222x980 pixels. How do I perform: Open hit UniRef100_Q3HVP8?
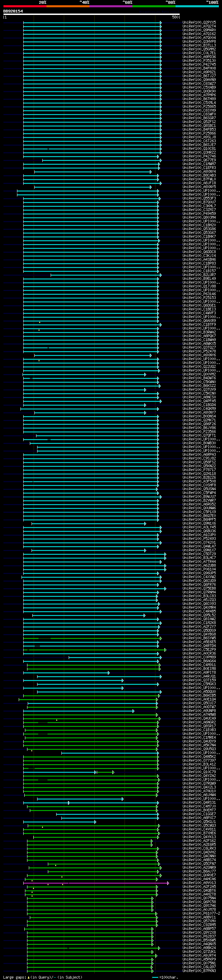(199, 41)
